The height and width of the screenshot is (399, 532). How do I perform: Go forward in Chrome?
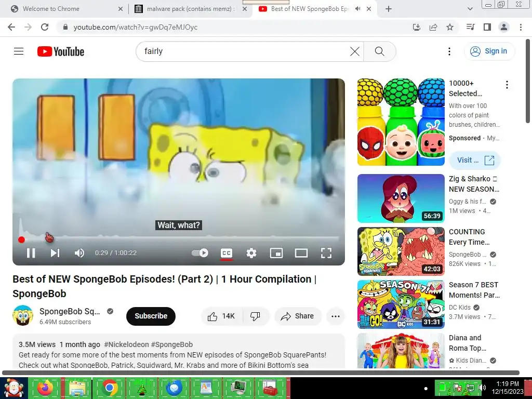click(28, 27)
